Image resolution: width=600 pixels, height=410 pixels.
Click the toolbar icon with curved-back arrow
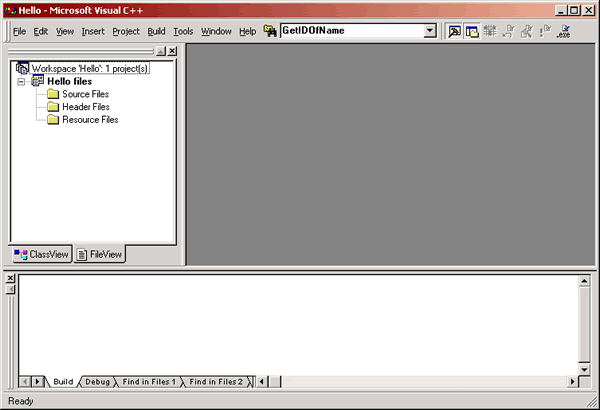[509, 31]
